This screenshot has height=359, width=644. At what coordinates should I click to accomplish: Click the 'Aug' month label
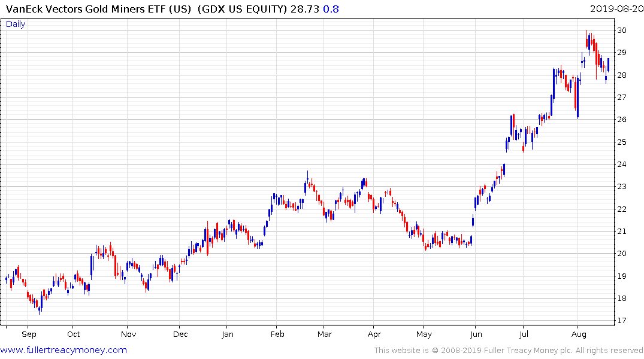point(579,334)
